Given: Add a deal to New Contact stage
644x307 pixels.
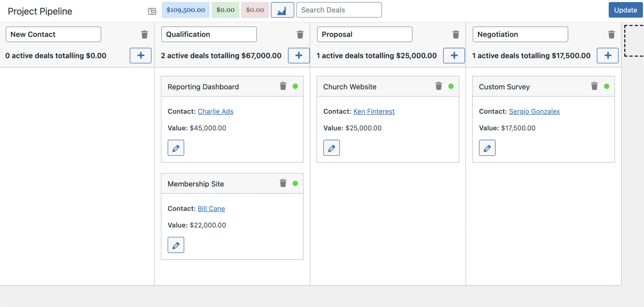Looking at the screenshot, I should click(x=141, y=55).
